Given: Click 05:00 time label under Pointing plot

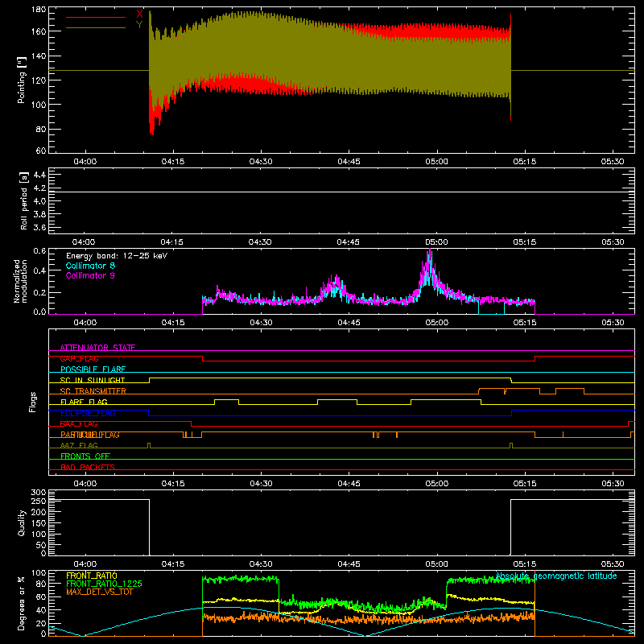Looking at the screenshot, I should pyautogui.click(x=436, y=162).
